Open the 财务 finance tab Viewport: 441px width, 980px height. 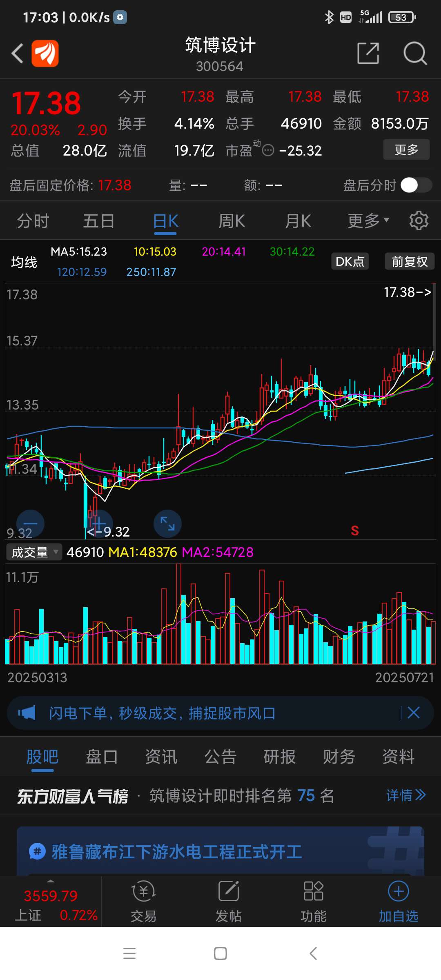click(x=339, y=757)
